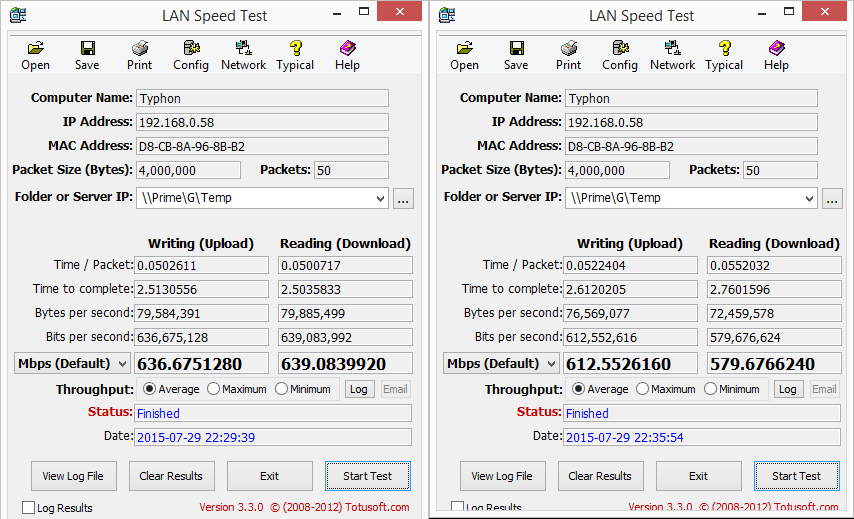Click the left window's title bar app icon
The image size is (854, 519).
pos(18,15)
